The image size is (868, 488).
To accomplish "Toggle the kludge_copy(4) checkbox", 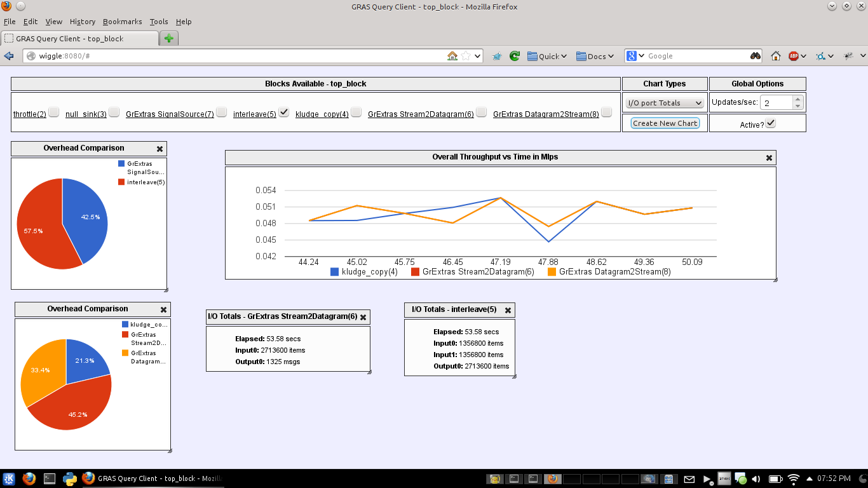I will tap(356, 112).
